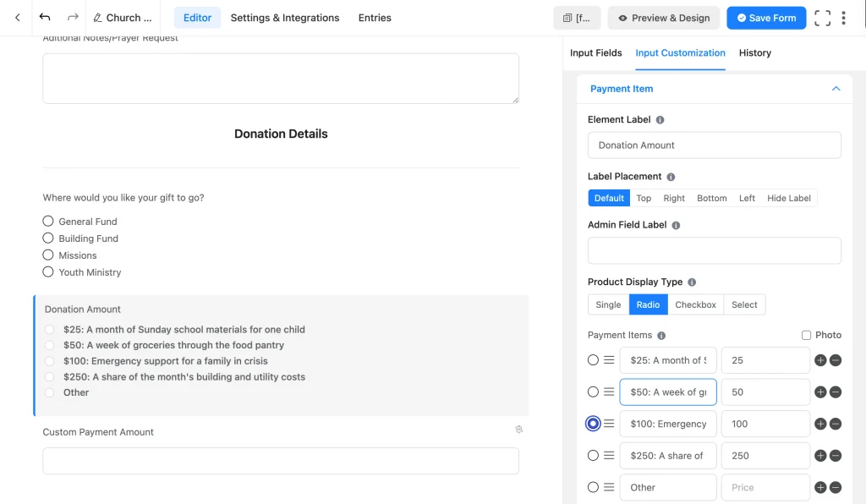Add item after the 50 price row
The image size is (866, 504).
[820, 392]
